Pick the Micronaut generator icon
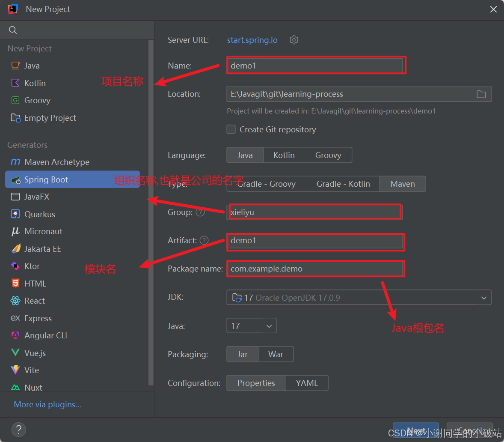Image resolution: width=504 pixels, height=442 pixels. (15, 231)
